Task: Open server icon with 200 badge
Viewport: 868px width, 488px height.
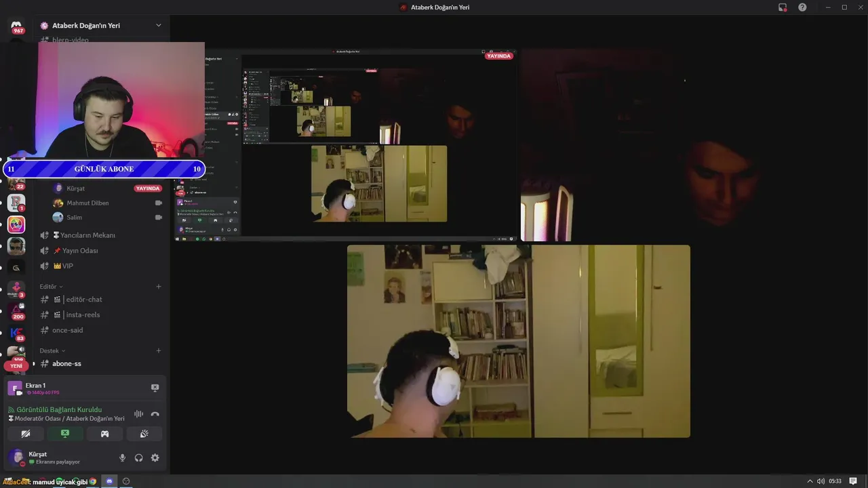Action: click(16, 311)
